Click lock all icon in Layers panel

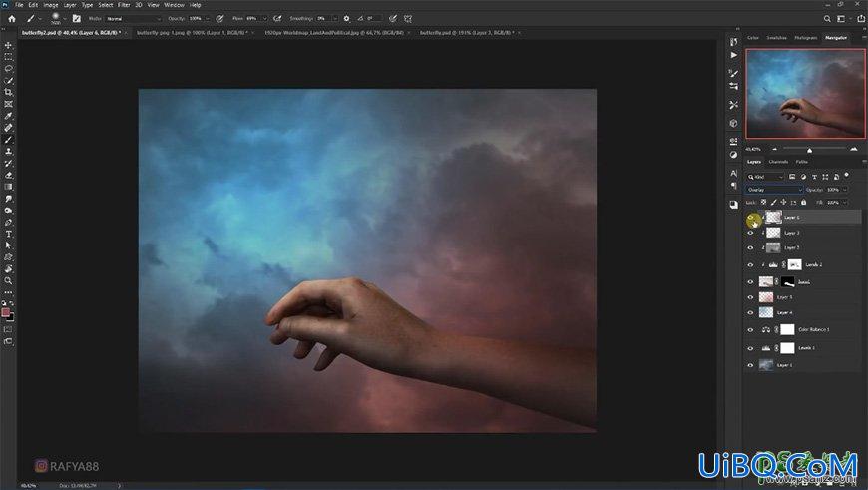click(804, 203)
